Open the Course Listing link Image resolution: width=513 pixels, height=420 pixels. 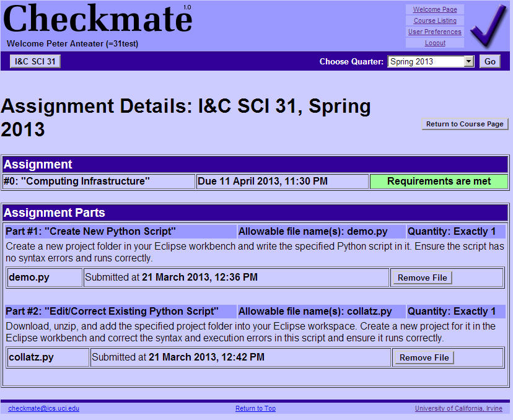(435, 20)
